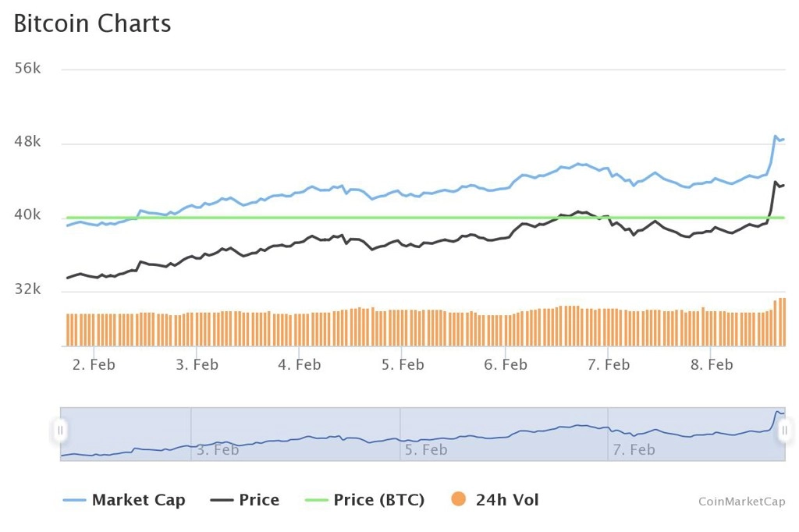
Task: Click the green Price (BTC) line icon
Action: 316,500
